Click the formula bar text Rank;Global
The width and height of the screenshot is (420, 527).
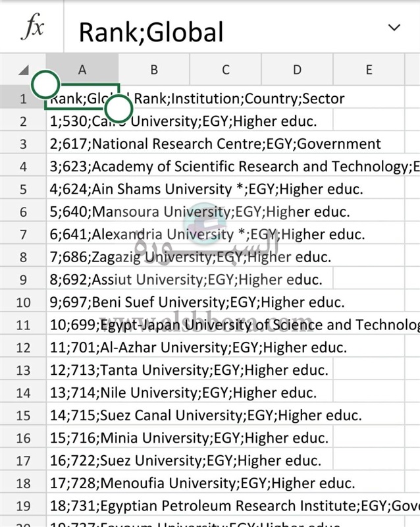(x=151, y=32)
